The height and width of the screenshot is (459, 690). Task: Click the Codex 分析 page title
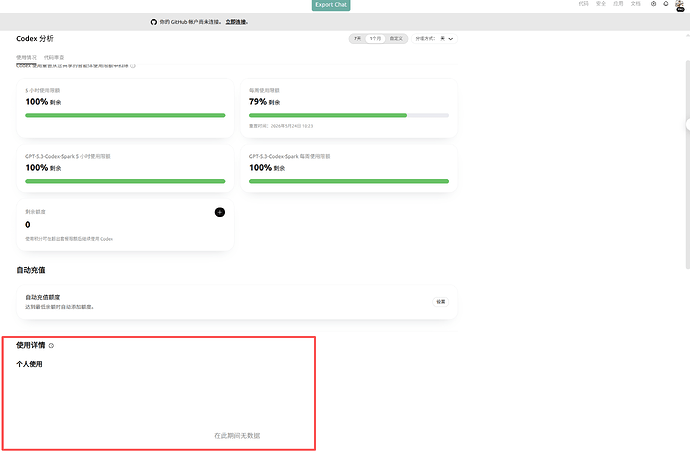click(x=35, y=39)
